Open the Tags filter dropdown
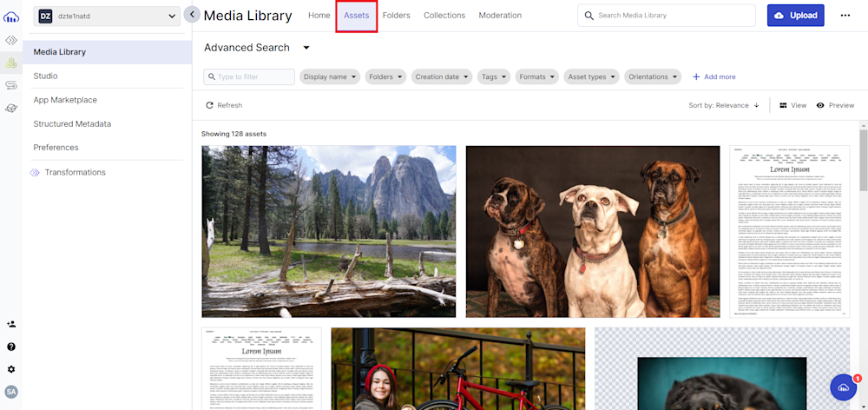 494,77
